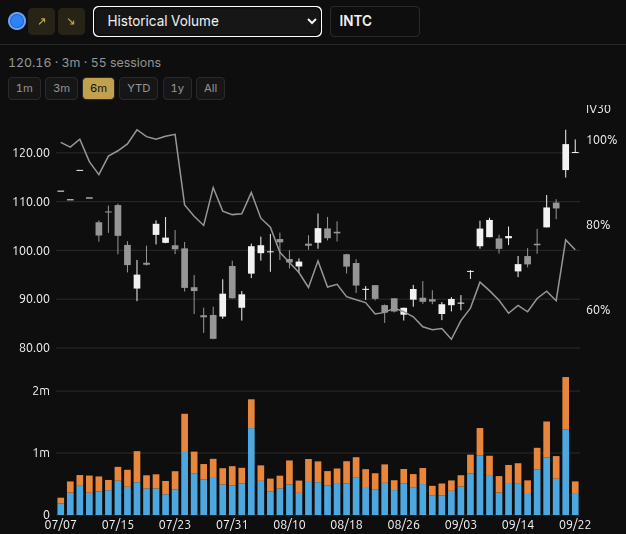The width and height of the screenshot is (626, 534).
Task: Click the 80.00 price axis label
Action: [34, 348]
